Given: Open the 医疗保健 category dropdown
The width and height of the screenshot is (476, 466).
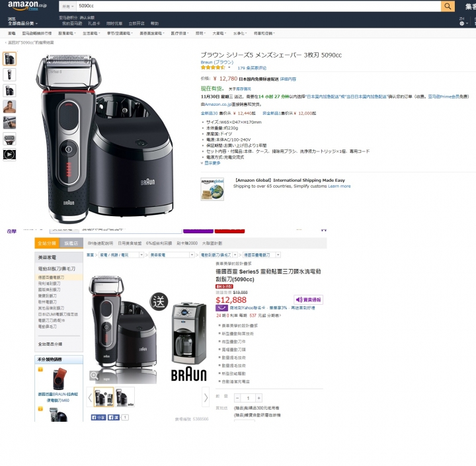Looking at the screenshot, I should pyautogui.click(x=180, y=34).
